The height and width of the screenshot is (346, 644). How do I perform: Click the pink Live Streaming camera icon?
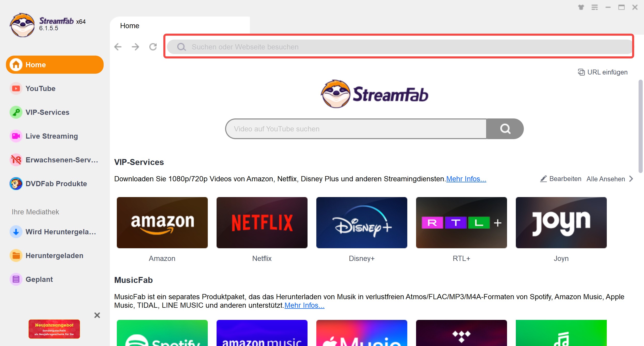click(16, 136)
